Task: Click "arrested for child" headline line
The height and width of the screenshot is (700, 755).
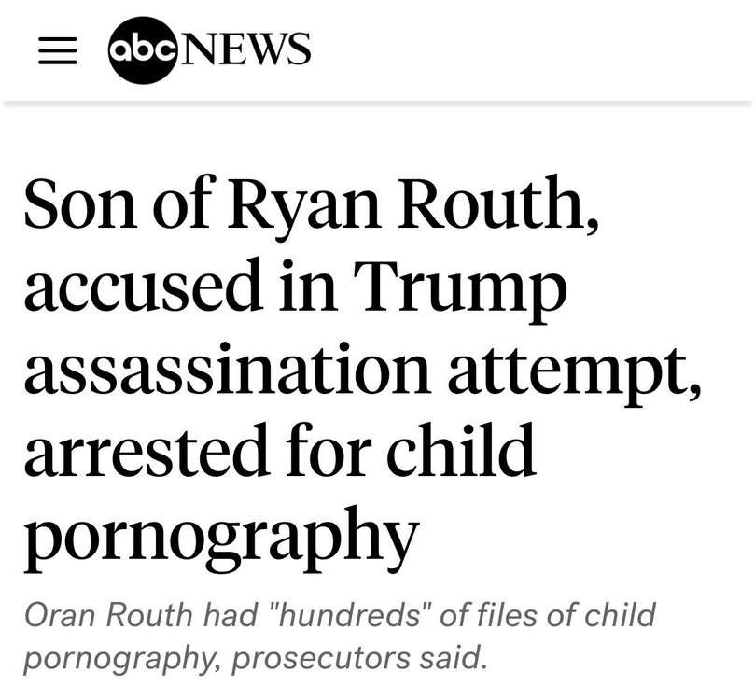Action: click(280, 450)
